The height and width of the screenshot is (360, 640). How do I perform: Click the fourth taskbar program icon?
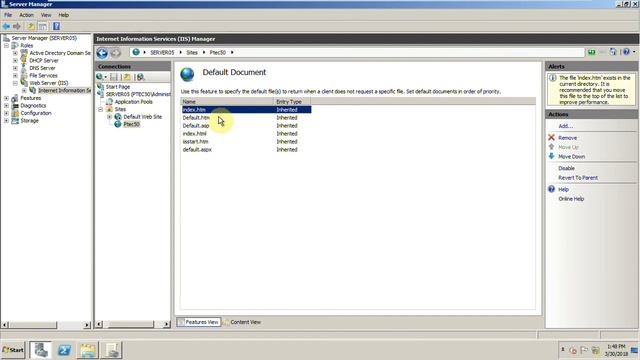coord(111,350)
